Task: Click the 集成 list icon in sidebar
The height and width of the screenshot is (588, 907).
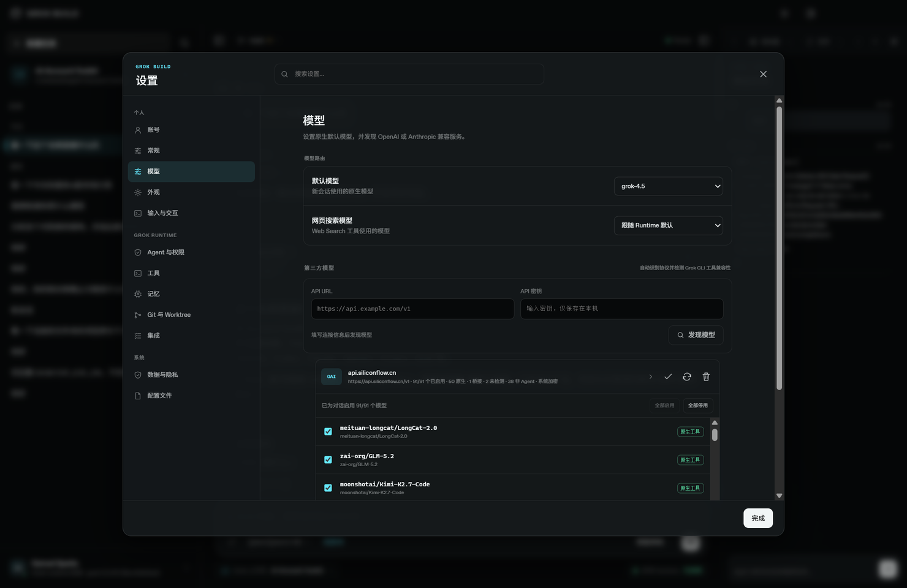Action: pos(138,336)
